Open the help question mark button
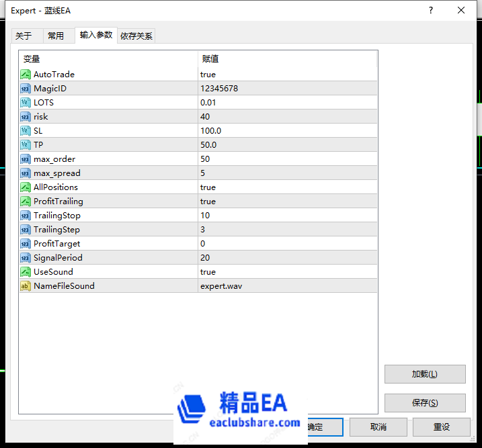The height and width of the screenshot is (448, 482). (431, 11)
